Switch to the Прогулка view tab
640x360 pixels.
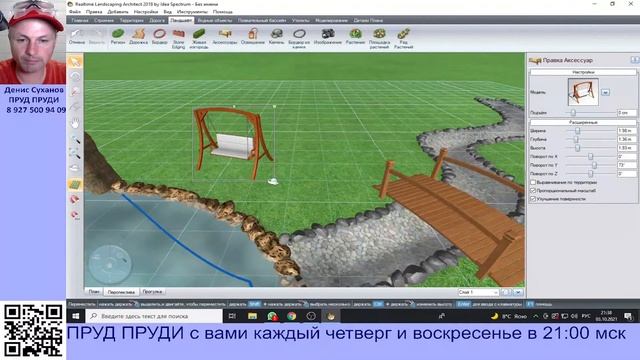(x=152, y=292)
